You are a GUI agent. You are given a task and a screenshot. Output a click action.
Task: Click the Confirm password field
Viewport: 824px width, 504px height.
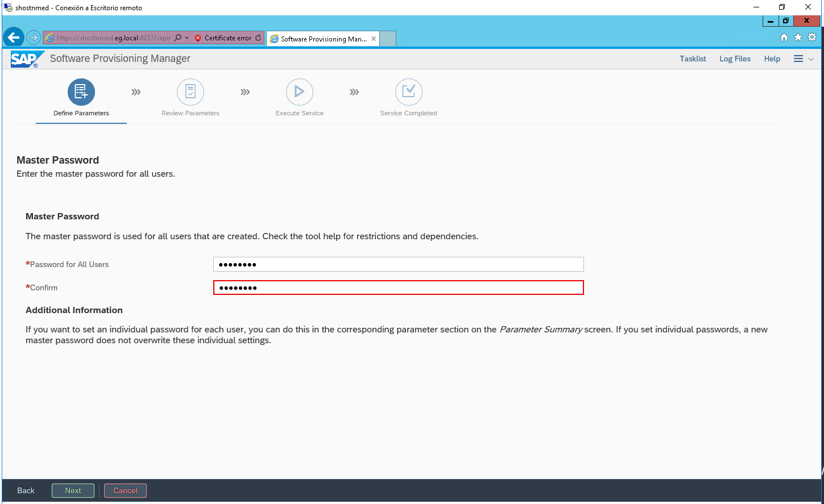[399, 288]
